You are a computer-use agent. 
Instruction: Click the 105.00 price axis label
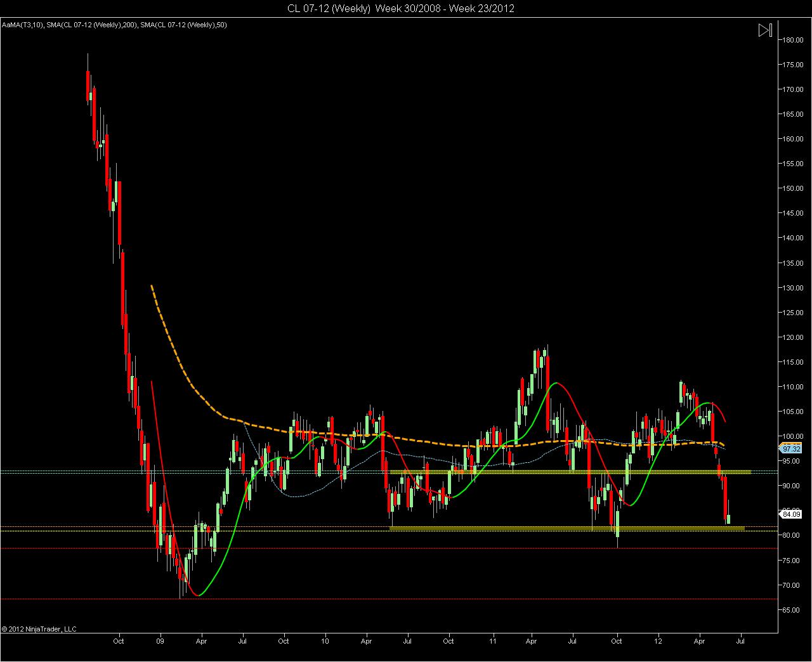tap(792, 412)
